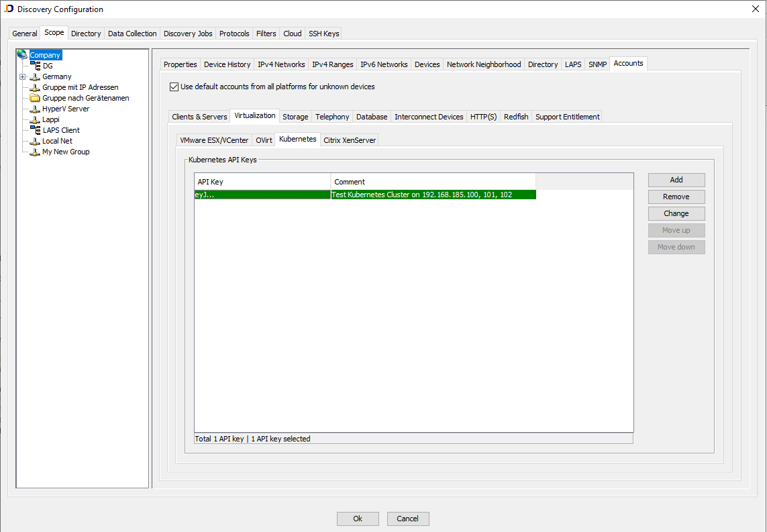
Task: Open the SNMP tab
Action: pos(597,64)
